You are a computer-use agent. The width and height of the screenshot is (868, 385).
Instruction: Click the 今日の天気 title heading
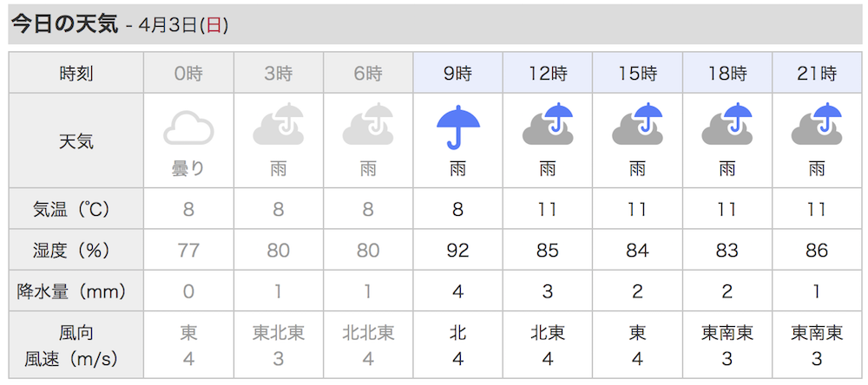tap(65, 25)
